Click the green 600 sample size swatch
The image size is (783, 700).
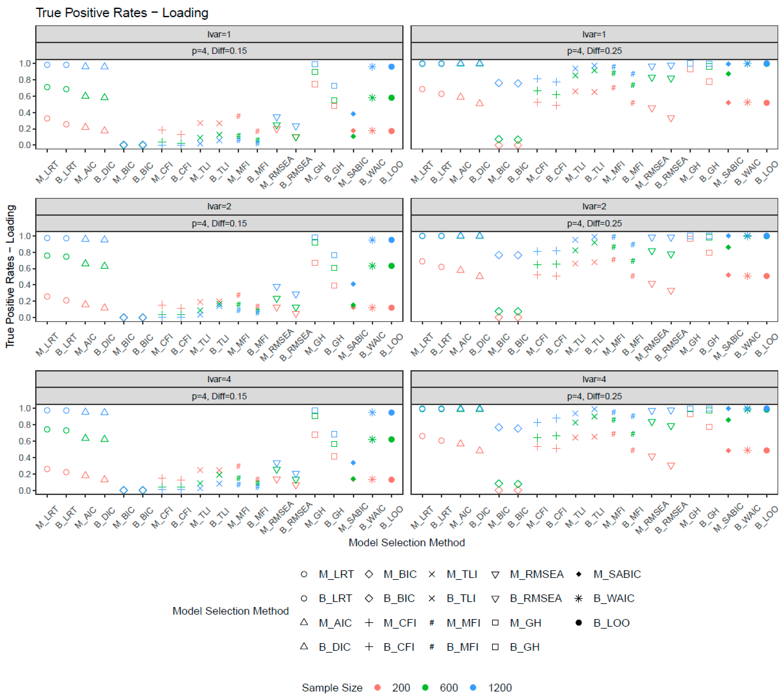coord(425,687)
